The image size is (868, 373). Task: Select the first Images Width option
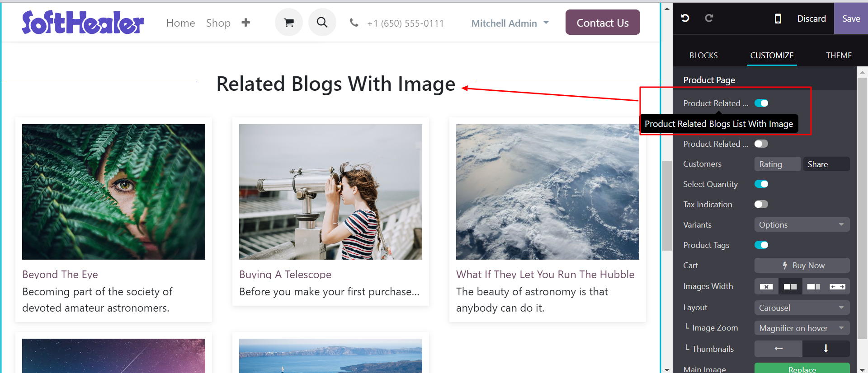click(x=766, y=286)
